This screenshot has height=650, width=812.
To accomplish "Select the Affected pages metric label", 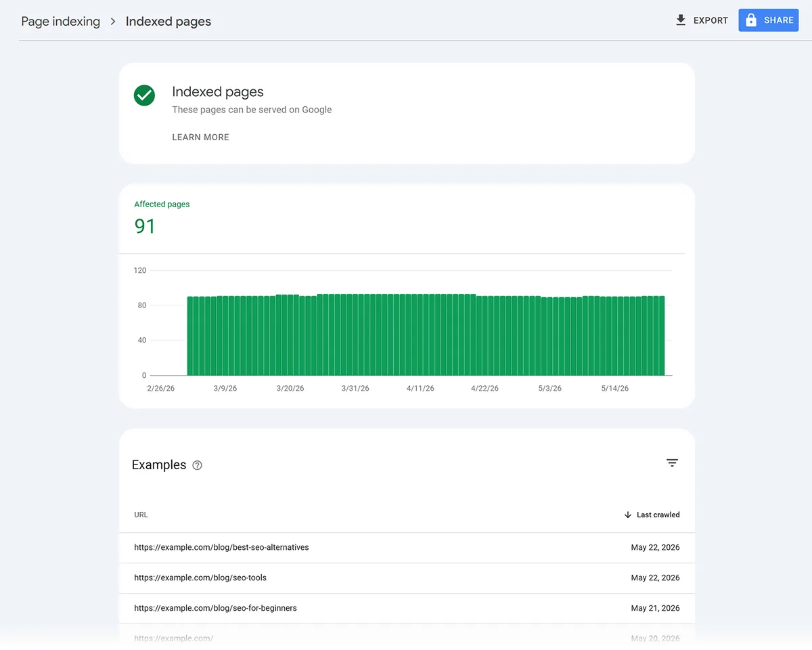I will click(x=162, y=204).
